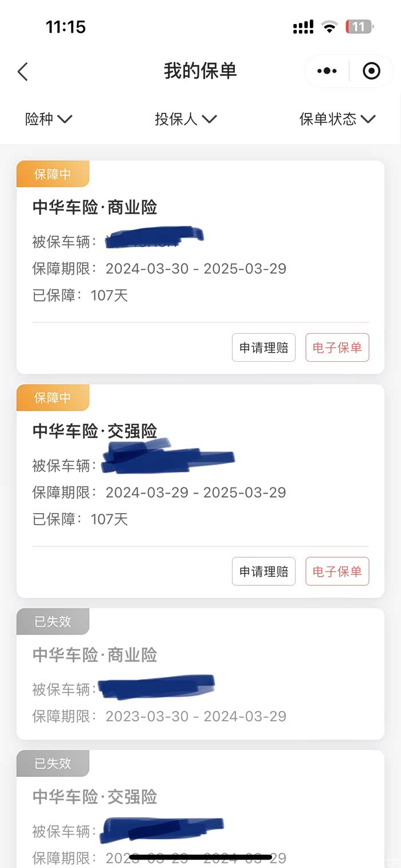Tap 申请理赔 on the 交强险 policy card

click(x=264, y=571)
